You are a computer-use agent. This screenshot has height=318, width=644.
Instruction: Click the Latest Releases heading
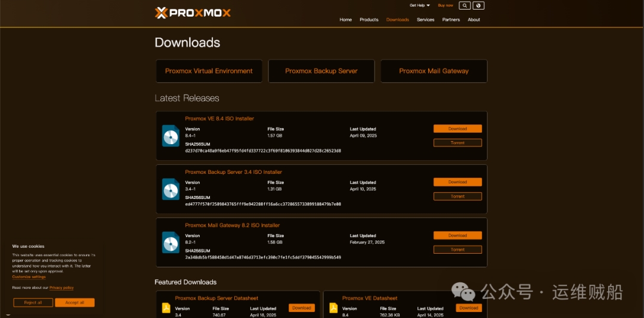(187, 98)
